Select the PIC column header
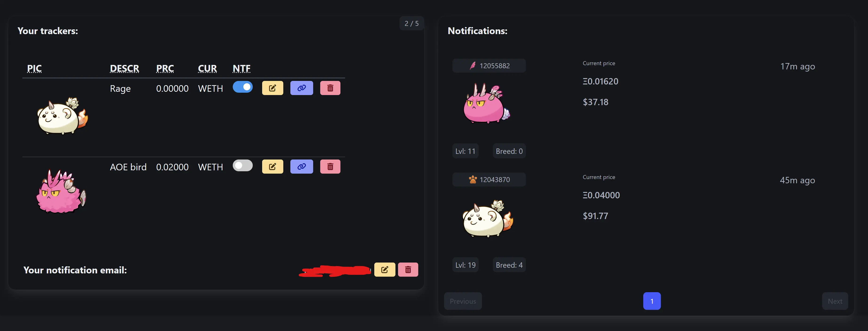The height and width of the screenshot is (331, 868). point(34,68)
